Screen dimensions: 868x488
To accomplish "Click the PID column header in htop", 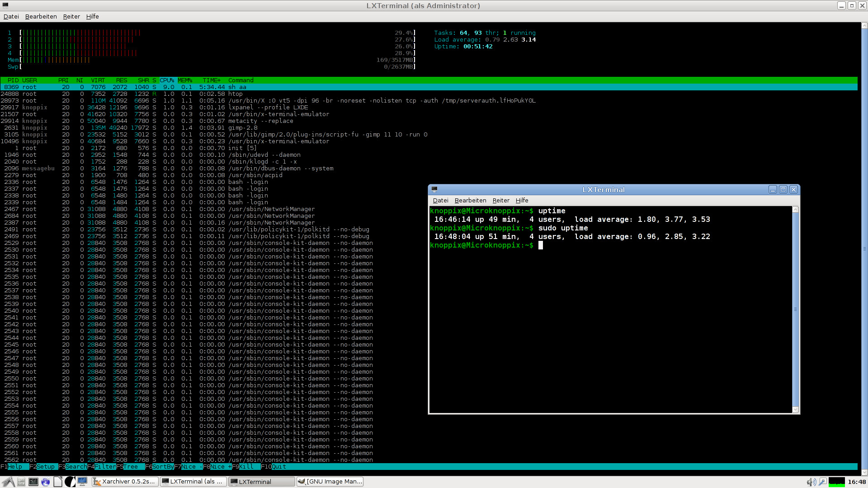I will tap(13, 80).
